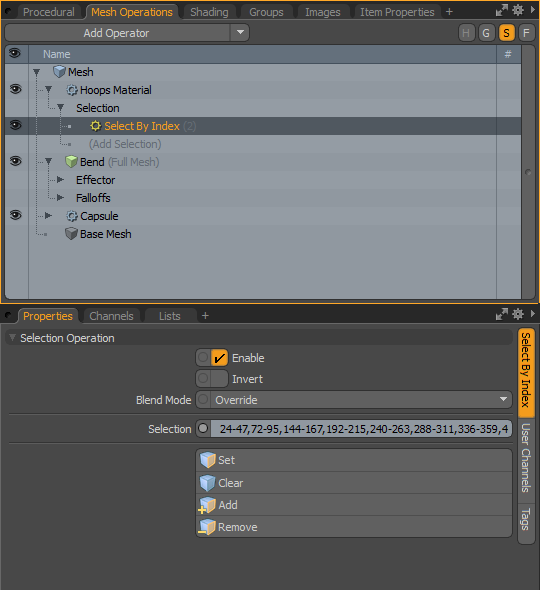
Task: Hide the Bend operator with its eye
Action: coord(15,161)
